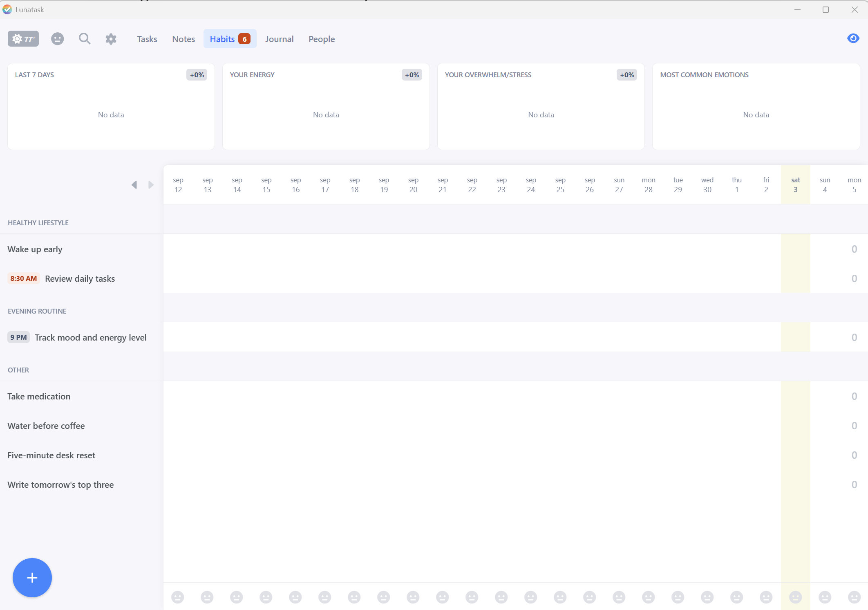Set mood face for fri 2
The image size is (868, 610).
pyautogui.click(x=766, y=597)
